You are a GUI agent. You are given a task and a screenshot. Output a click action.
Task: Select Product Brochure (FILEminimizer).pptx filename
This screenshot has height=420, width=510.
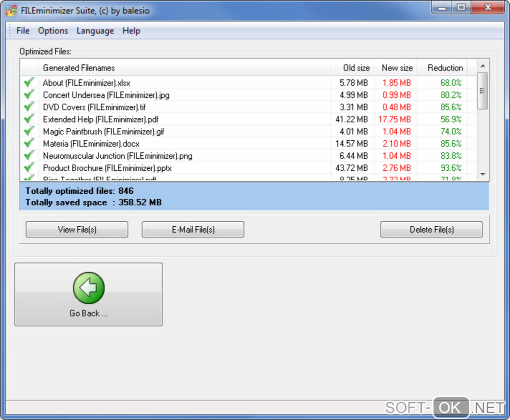pyautogui.click(x=107, y=168)
